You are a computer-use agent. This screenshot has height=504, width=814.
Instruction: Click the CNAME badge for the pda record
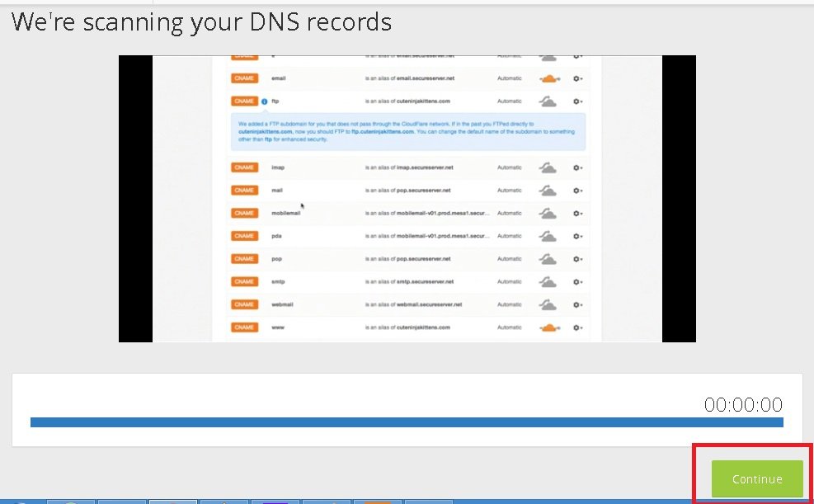pos(243,236)
